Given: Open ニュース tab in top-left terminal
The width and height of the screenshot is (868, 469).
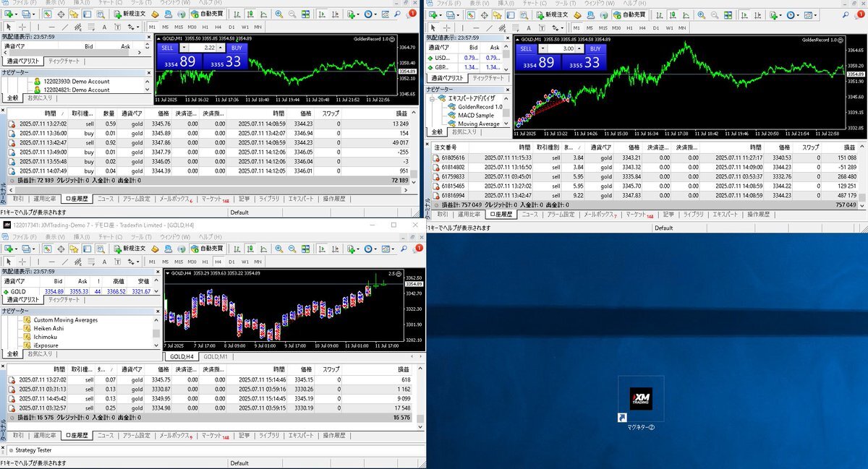Looking at the screenshot, I should pos(106,198).
